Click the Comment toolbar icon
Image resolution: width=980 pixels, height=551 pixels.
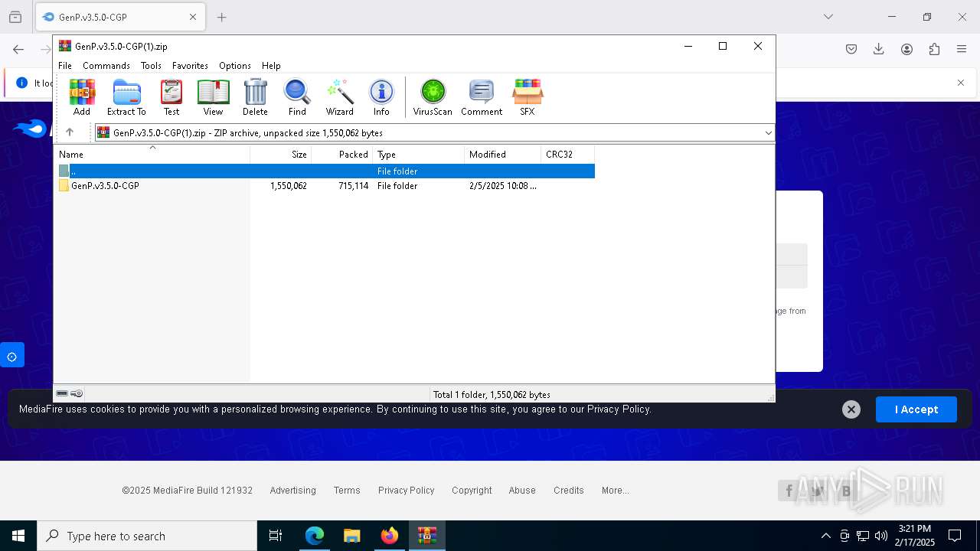(x=482, y=97)
